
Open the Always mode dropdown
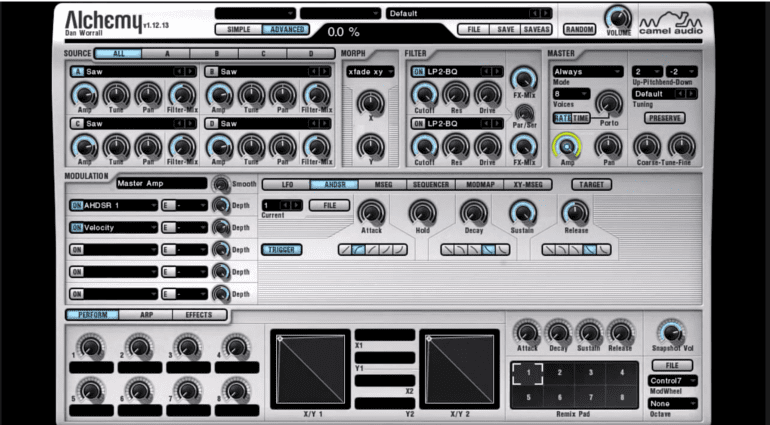click(x=588, y=72)
